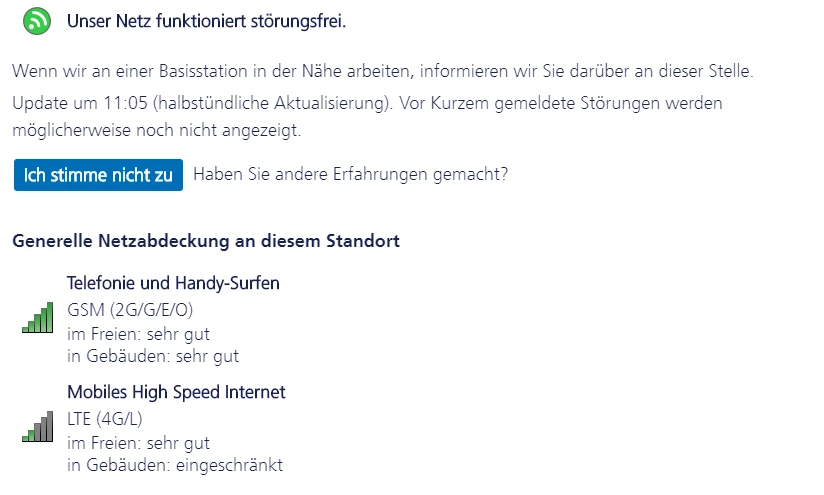The height and width of the screenshot is (495, 824).
Task: Click "Unser Netz funktioniert störungsfrei" status text
Action: 206,21
